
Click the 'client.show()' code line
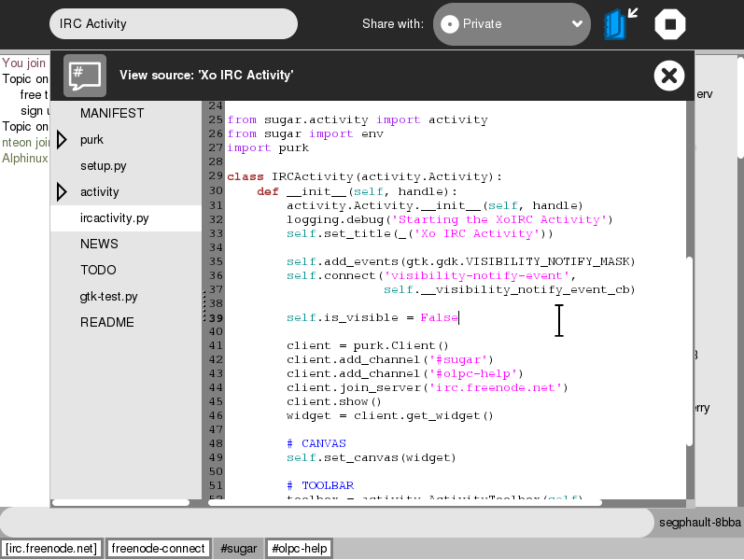click(333, 401)
